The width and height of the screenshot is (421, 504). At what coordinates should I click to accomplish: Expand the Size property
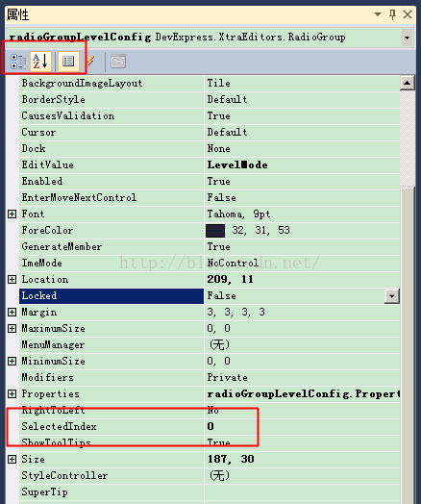[x=12, y=460]
